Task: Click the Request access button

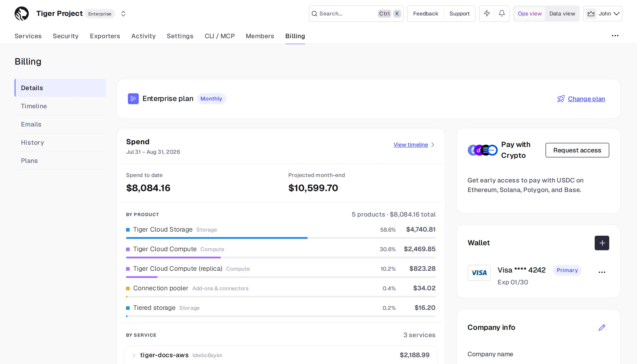Action: point(577,150)
